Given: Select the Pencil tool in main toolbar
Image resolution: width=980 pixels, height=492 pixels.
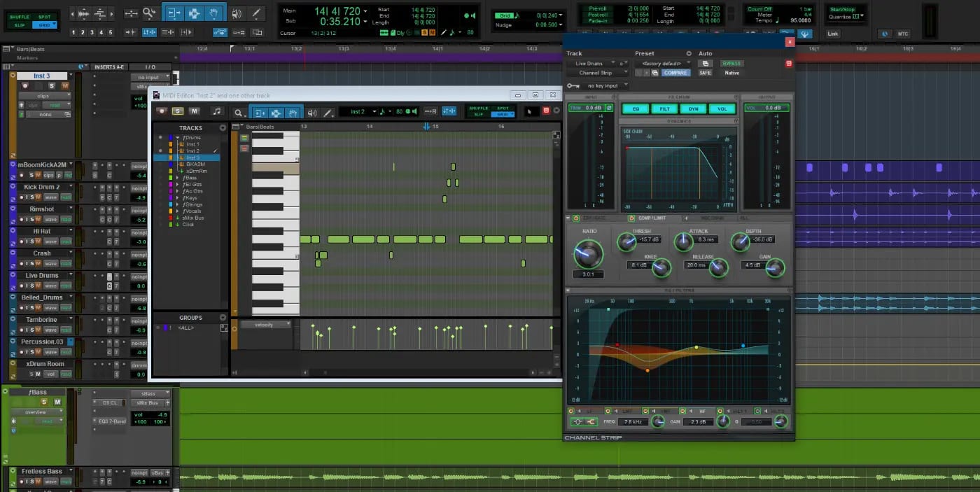Looking at the screenshot, I should pyautogui.click(x=257, y=13).
